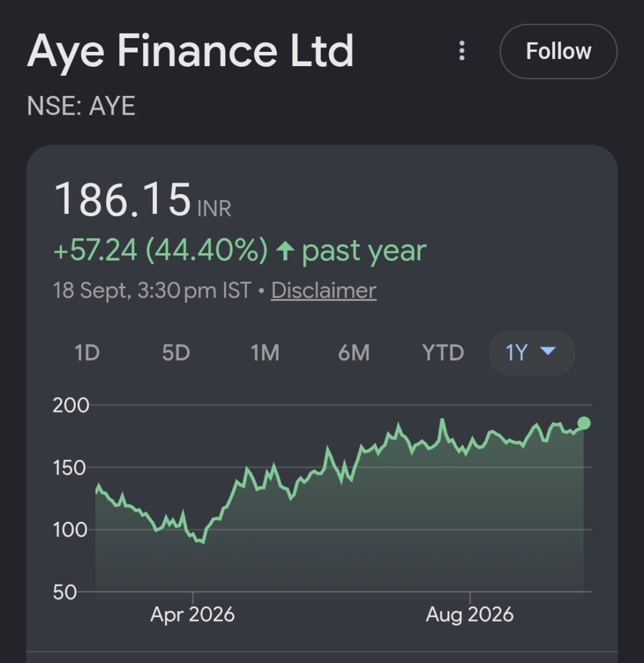
Task: Click the Aug 2026 axis label
Action: coord(470,614)
